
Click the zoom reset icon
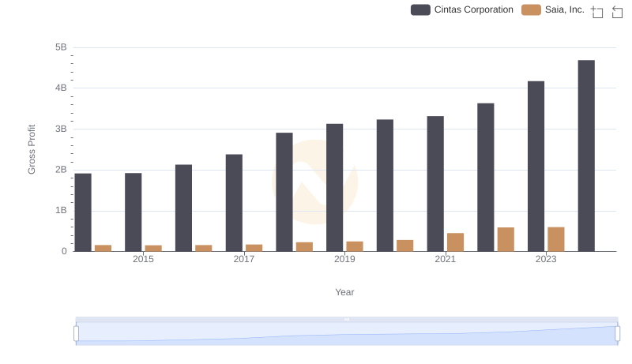click(x=617, y=12)
